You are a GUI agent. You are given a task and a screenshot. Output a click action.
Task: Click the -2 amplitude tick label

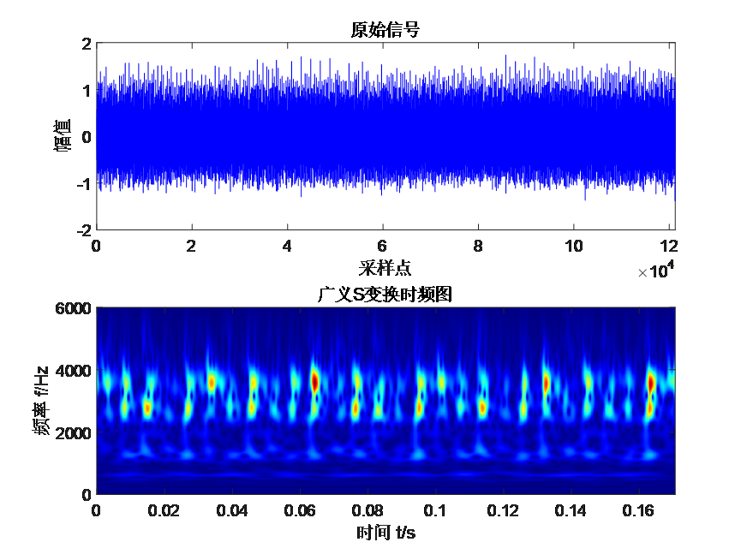84,230
